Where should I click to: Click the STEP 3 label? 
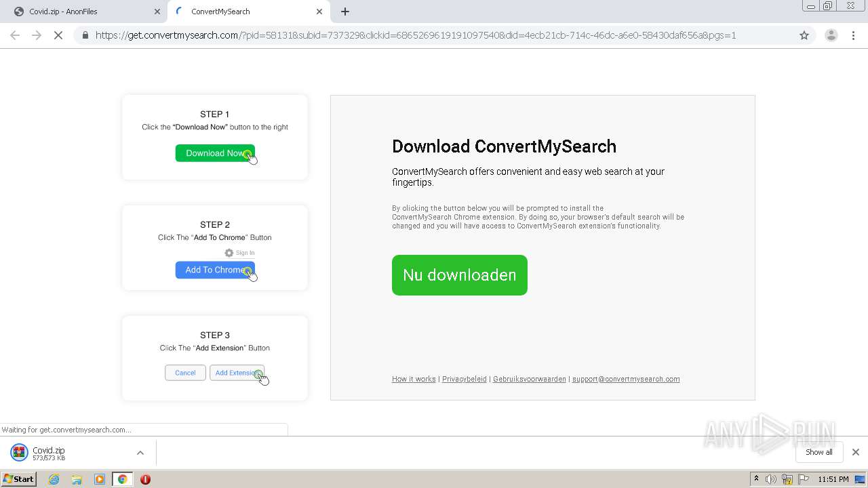tap(215, 335)
